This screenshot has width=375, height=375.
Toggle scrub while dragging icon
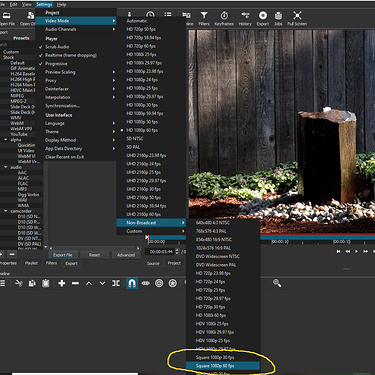coord(146,283)
